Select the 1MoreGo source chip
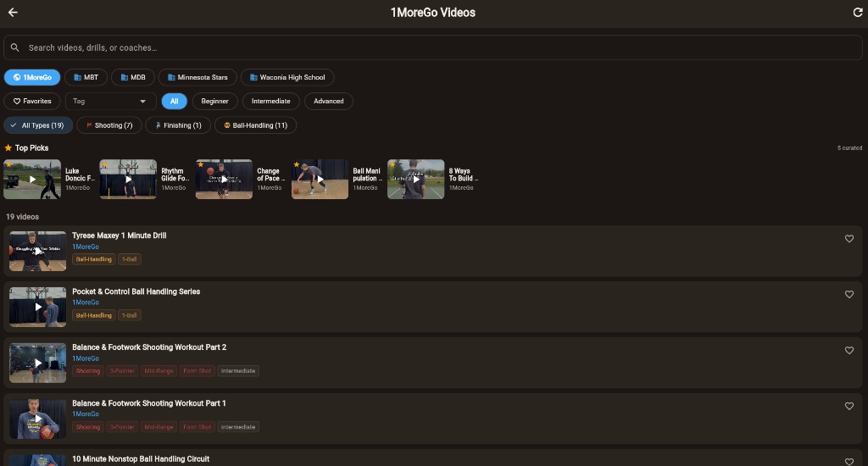The width and height of the screenshot is (868, 466). point(32,77)
